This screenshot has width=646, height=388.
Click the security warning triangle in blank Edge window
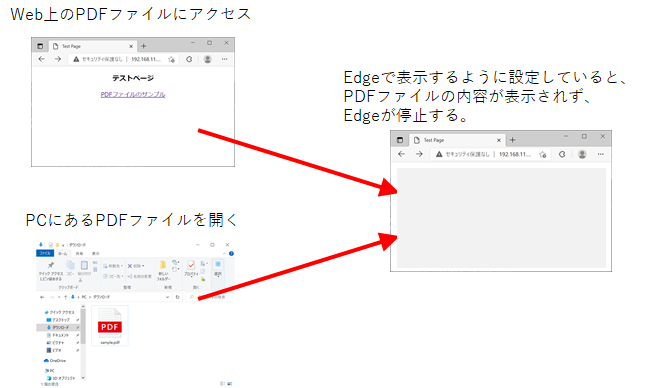(439, 154)
